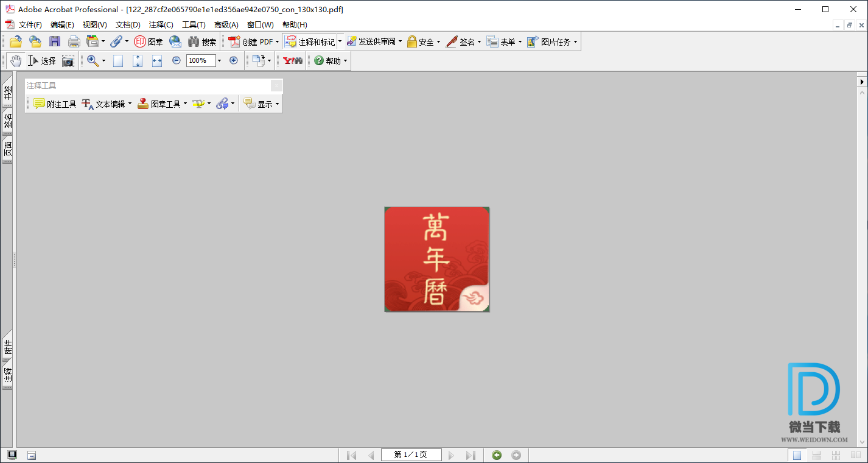Click the open web page folder icon
868x463 pixels.
click(x=35, y=41)
